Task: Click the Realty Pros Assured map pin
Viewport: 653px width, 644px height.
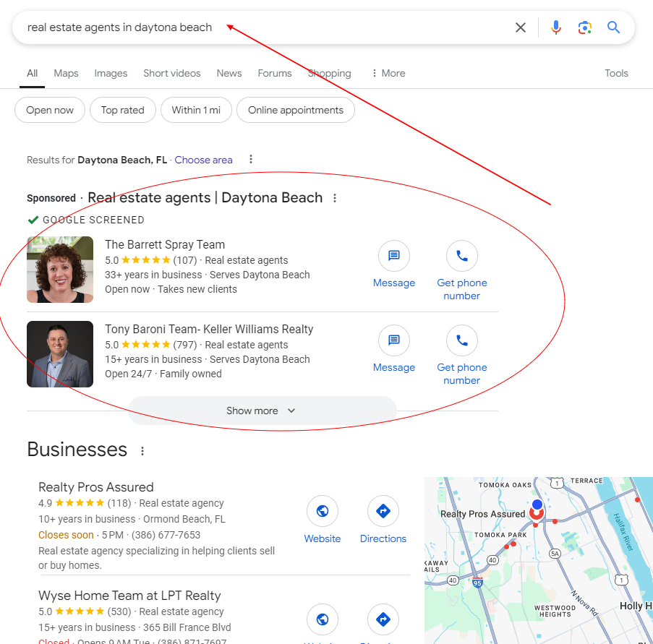Action: point(537,512)
